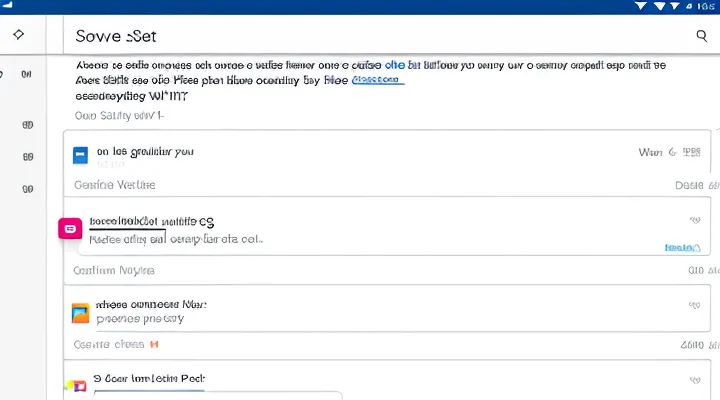Image resolution: width=720 pixels, height=400 pixels.
Task: Select the clock reading in the status bar
Action: tap(706, 6)
